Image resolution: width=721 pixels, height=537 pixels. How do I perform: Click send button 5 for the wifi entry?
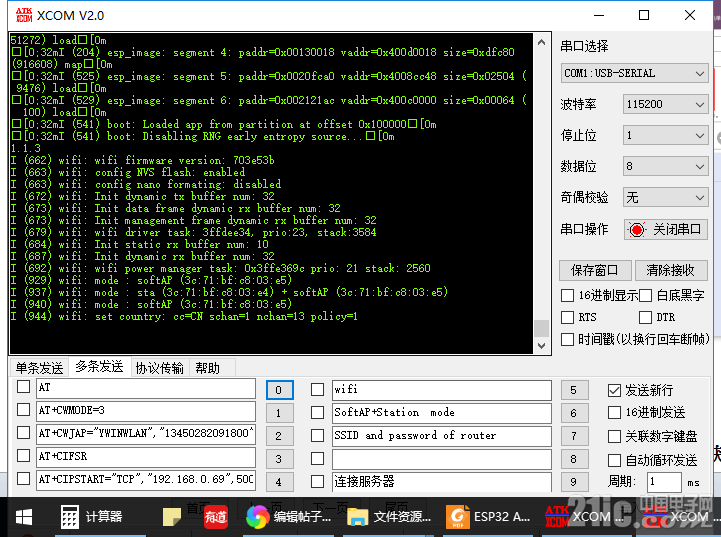click(574, 390)
